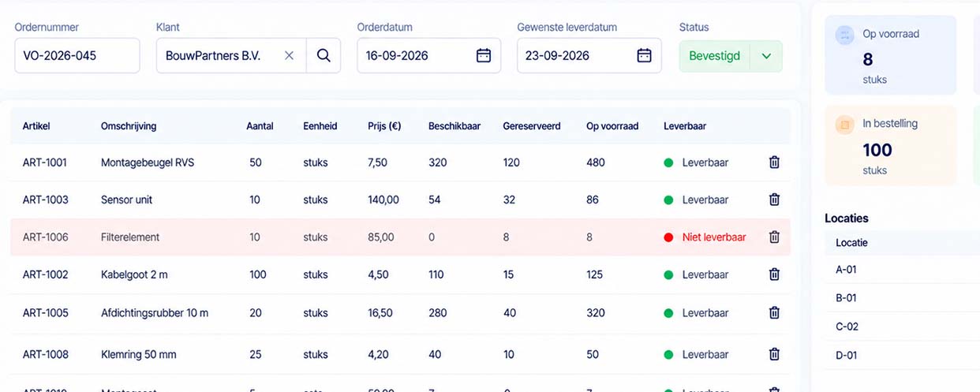
Task: Click the In bestelling card icon
Action: pos(844,125)
